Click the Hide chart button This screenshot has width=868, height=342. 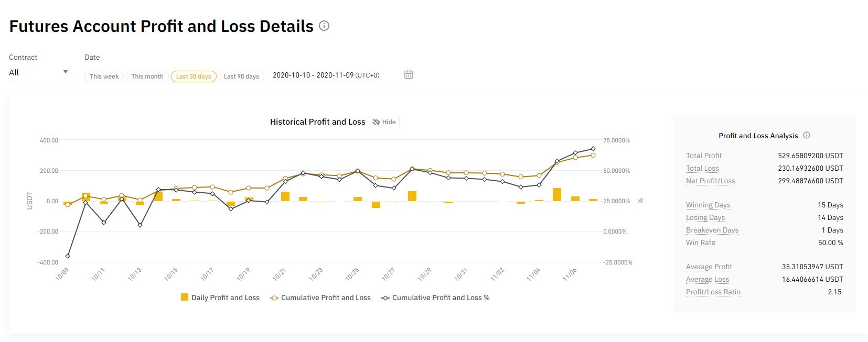384,122
